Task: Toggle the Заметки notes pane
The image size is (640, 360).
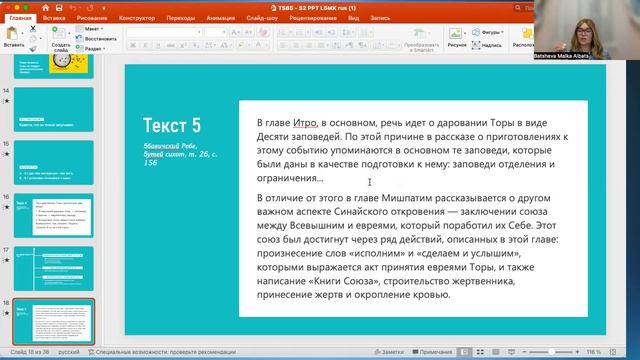Action: (x=389, y=352)
